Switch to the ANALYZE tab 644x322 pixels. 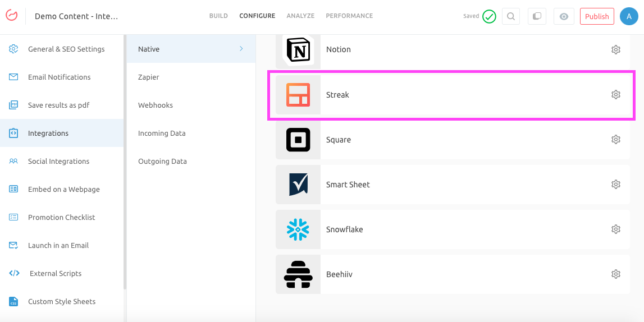[300, 16]
